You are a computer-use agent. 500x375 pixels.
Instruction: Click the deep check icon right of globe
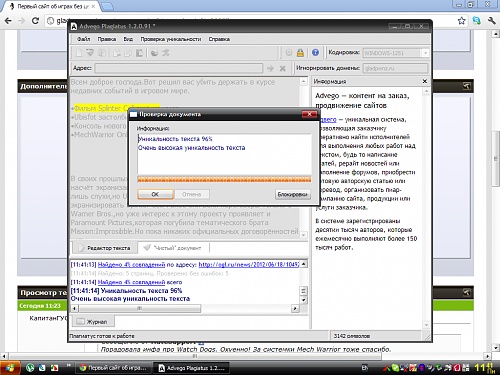[x=166, y=53]
